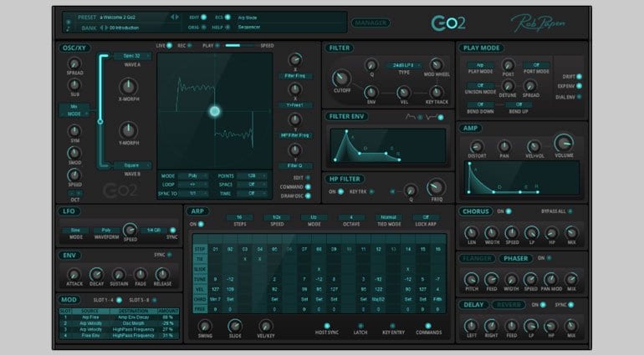Click the unison Detune knob
Image resolution: width=644 pixels, height=355 pixels.
click(x=508, y=86)
